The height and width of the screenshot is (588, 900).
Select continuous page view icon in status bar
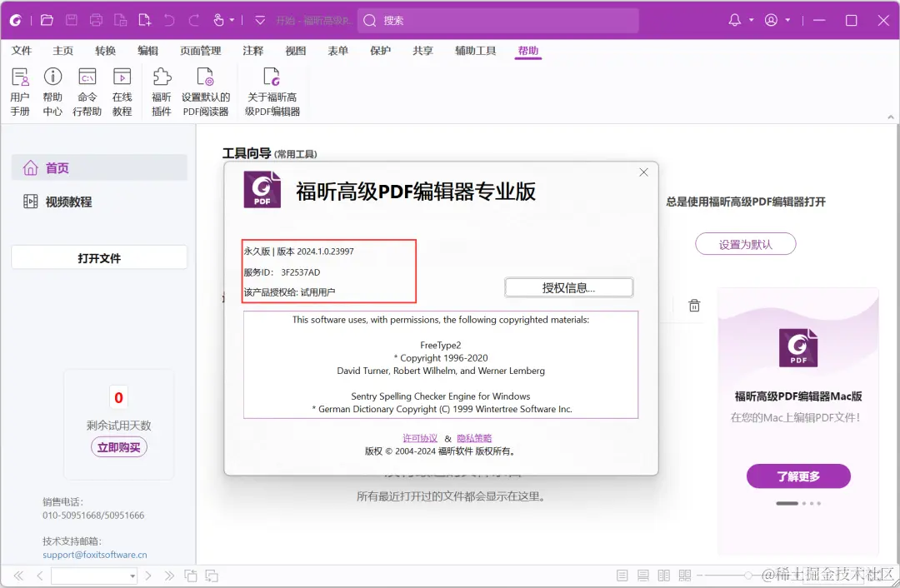click(x=642, y=576)
